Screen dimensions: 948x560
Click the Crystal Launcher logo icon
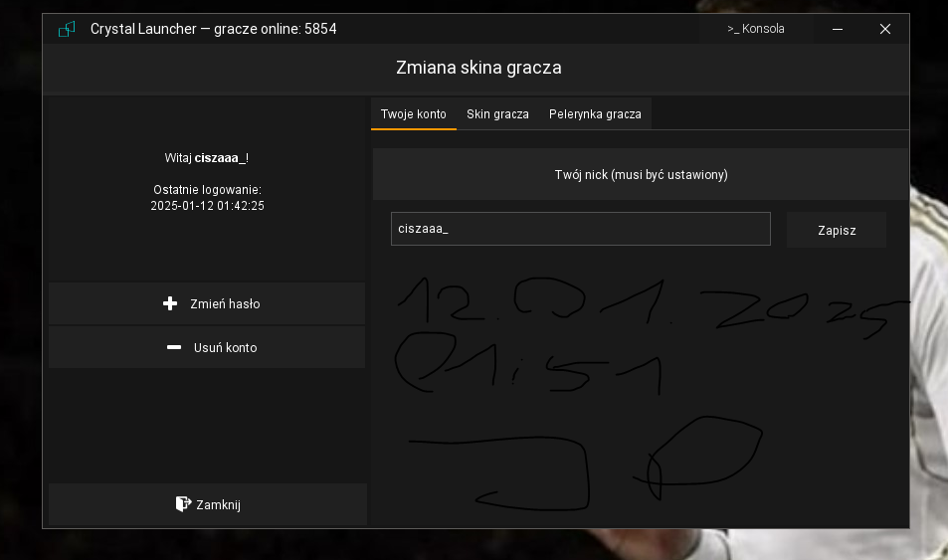(67, 29)
